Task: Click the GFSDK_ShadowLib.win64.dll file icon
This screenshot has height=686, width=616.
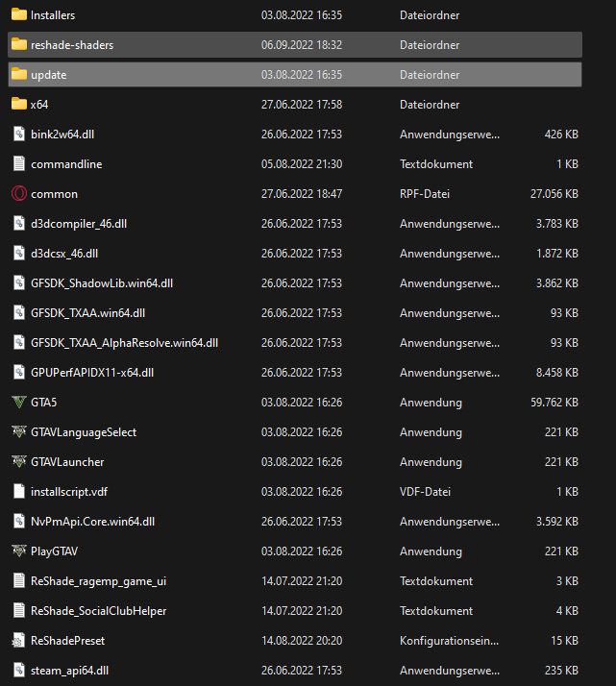Action: pos(19,283)
